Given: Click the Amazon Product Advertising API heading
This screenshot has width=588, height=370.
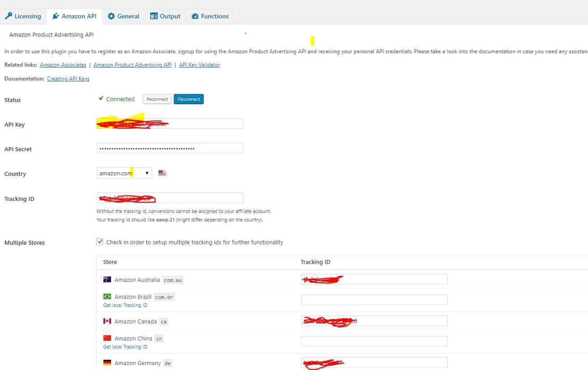Looking at the screenshot, I should pyautogui.click(x=52, y=34).
